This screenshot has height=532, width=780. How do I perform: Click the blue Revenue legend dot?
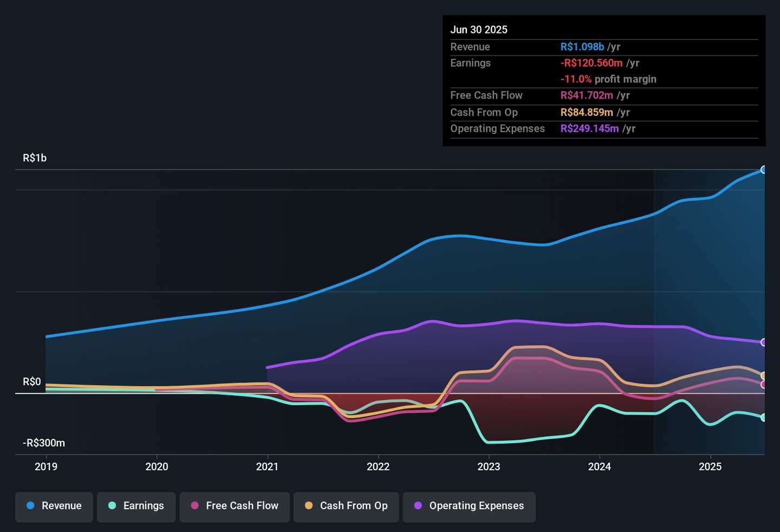coord(31,505)
